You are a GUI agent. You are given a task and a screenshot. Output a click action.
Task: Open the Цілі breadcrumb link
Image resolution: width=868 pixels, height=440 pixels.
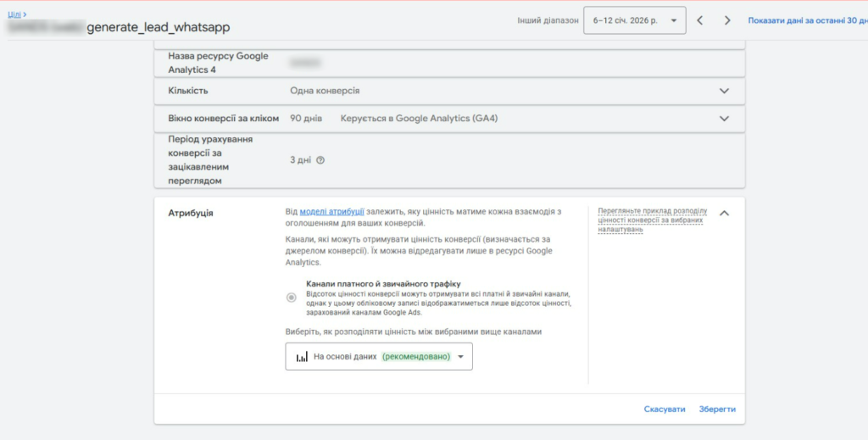[x=14, y=14]
